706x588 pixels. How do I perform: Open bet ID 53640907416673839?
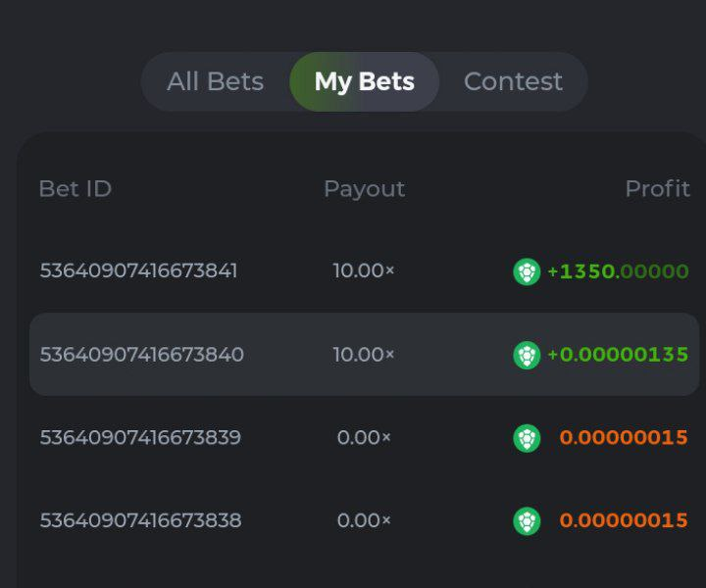click(140, 437)
